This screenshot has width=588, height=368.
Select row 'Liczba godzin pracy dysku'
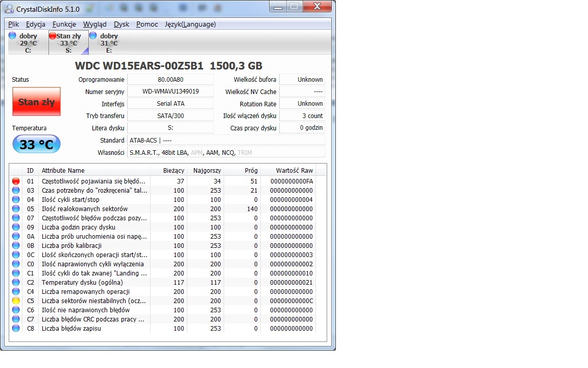[163, 227]
